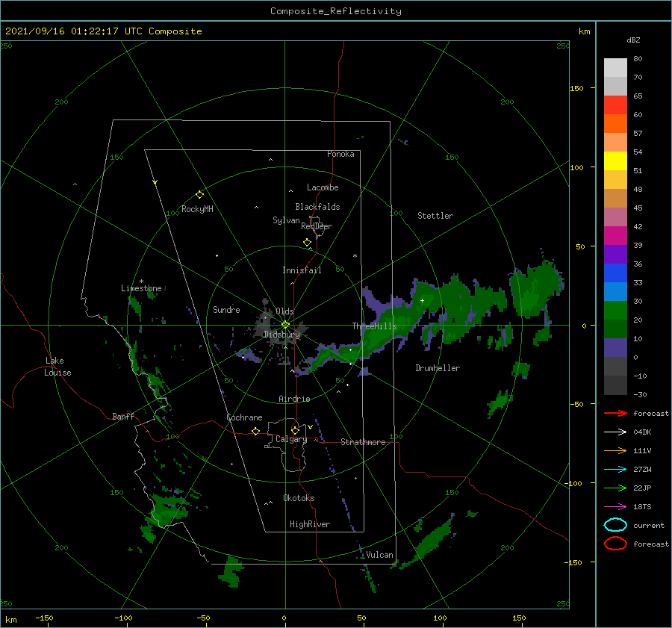Select the Sylvan label
This screenshot has height=628, width=672.
[x=286, y=220]
